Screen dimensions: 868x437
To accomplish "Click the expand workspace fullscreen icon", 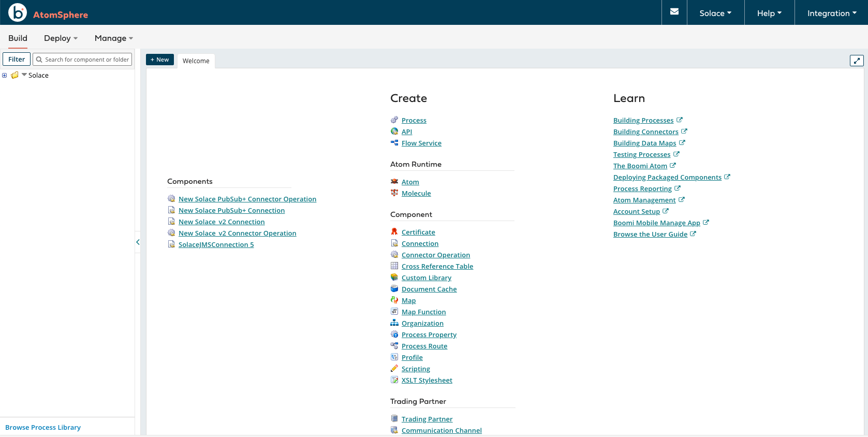I will (x=857, y=61).
